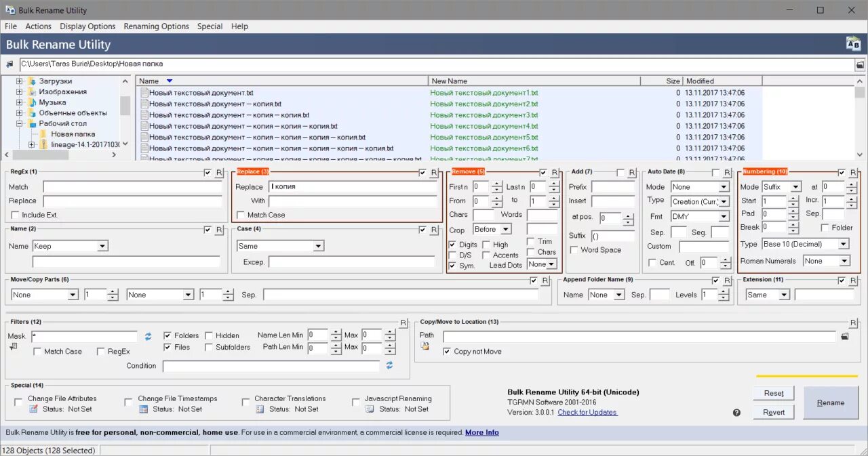The image size is (868, 456).
Task: Click the AB logo icon in header
Action: (x=853, y=44)
